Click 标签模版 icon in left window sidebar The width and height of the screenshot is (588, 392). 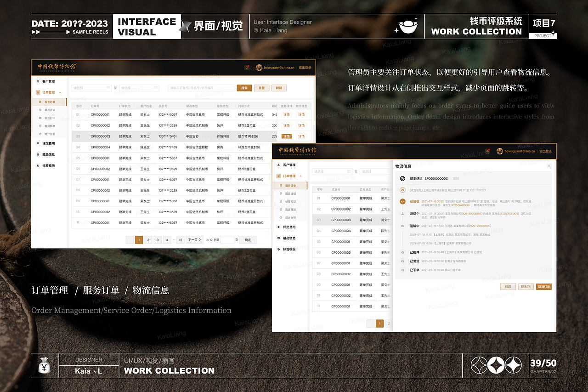[x=38, y=165]
